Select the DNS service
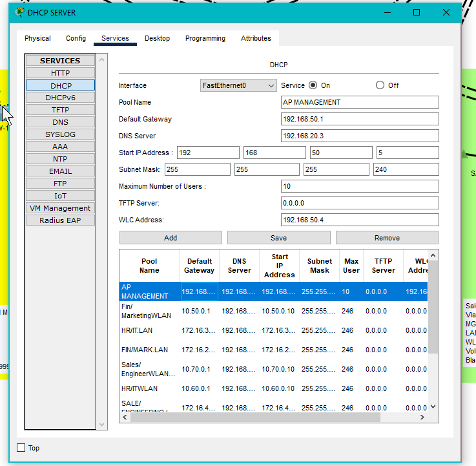Image resolution: width=476 pixels, height=466 pixels. (60, 122)
